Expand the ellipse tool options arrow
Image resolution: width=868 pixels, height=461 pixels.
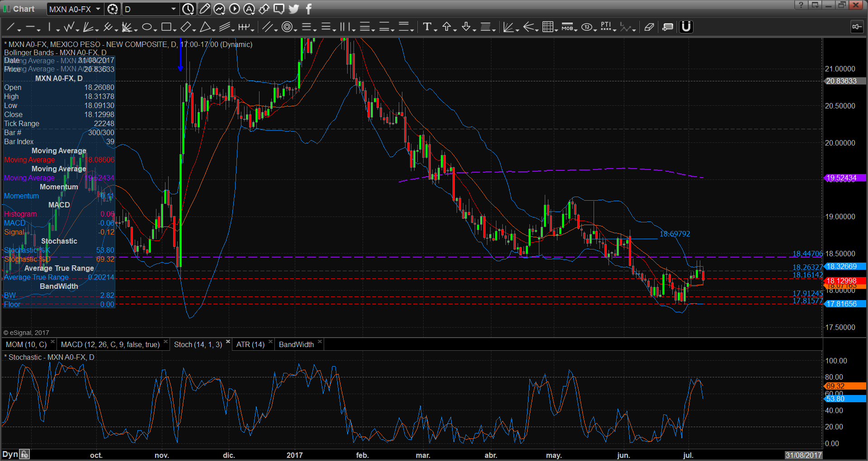click(155, 30)
